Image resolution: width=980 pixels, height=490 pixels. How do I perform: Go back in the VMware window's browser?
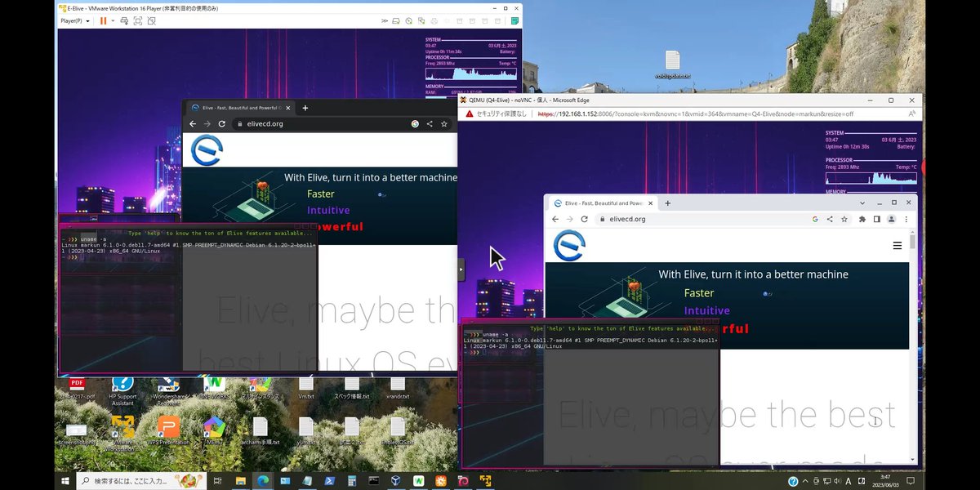coord(193,124)
